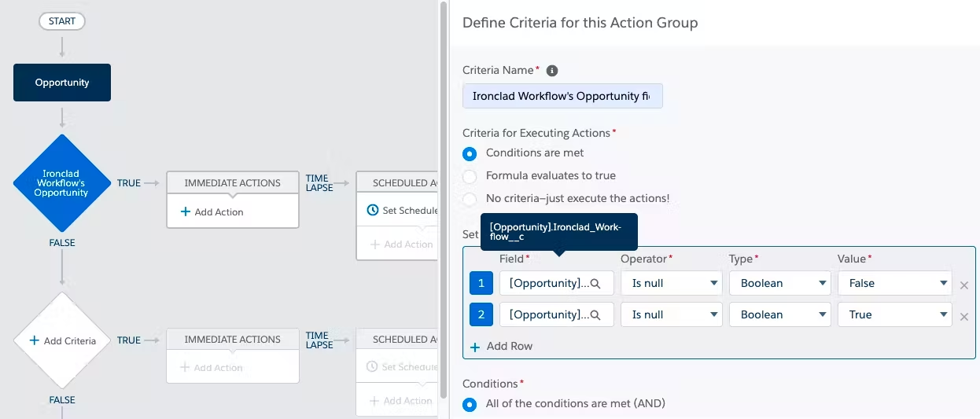The image size is (980, 419).
Task: Click row number 2 badge
Action: tap(481, 314)
